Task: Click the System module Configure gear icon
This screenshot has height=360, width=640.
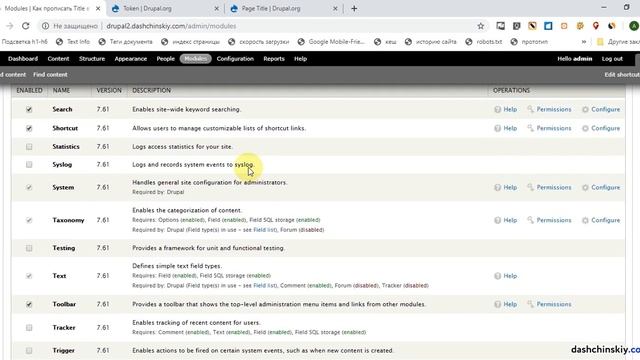Action: [585, 187]
